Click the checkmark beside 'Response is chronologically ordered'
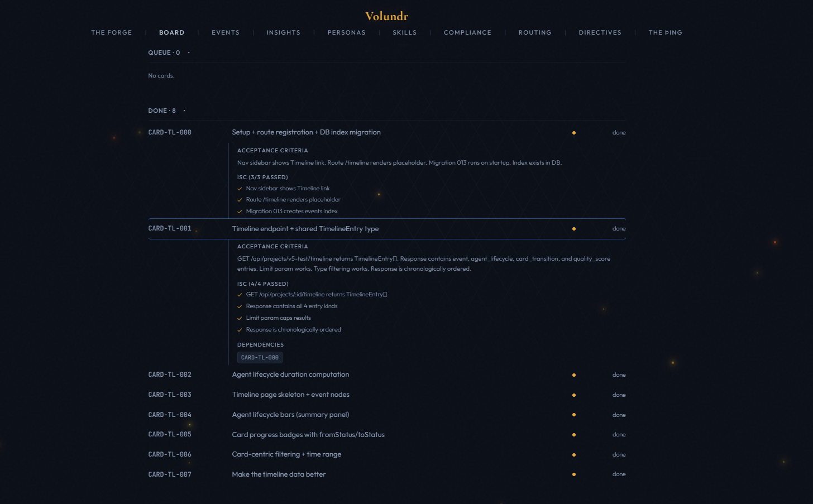Screen dimensions: 813x504 pyautogui.click(x=240, y=329)
